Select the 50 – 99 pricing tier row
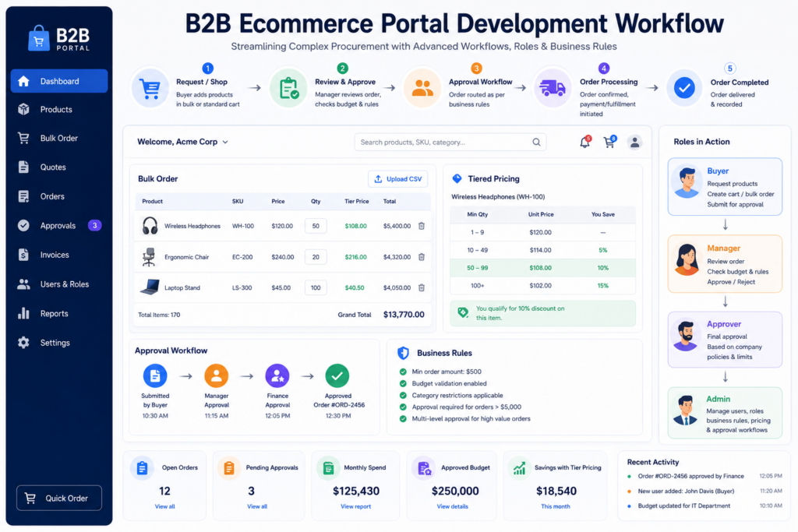Screen dimensions: 798x532 [542, 267]
